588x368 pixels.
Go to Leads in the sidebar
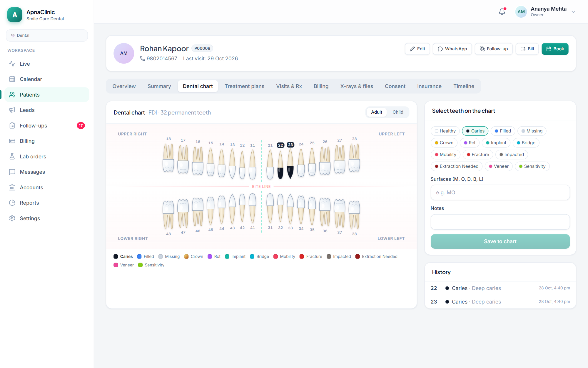coord(47,110)
